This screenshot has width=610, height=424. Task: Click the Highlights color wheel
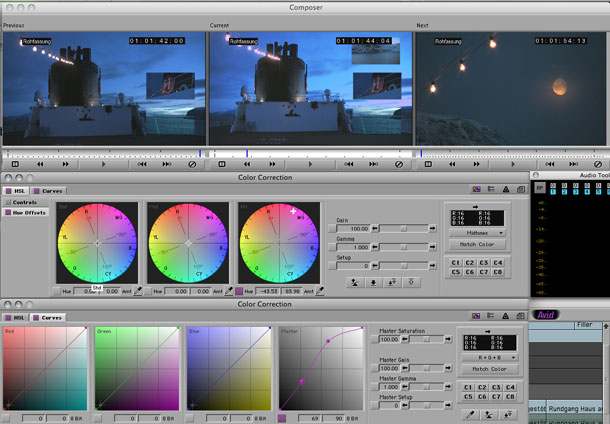[277, 242]
